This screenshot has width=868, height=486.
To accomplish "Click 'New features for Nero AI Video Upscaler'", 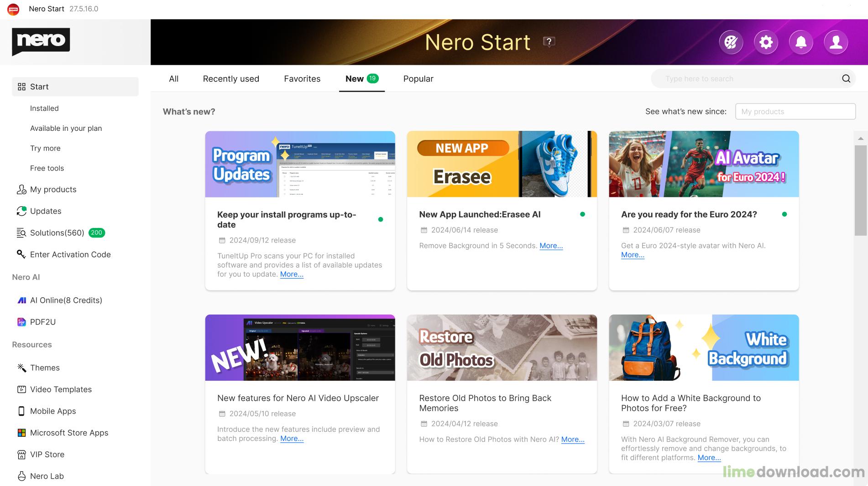I will tap(298, 398).
